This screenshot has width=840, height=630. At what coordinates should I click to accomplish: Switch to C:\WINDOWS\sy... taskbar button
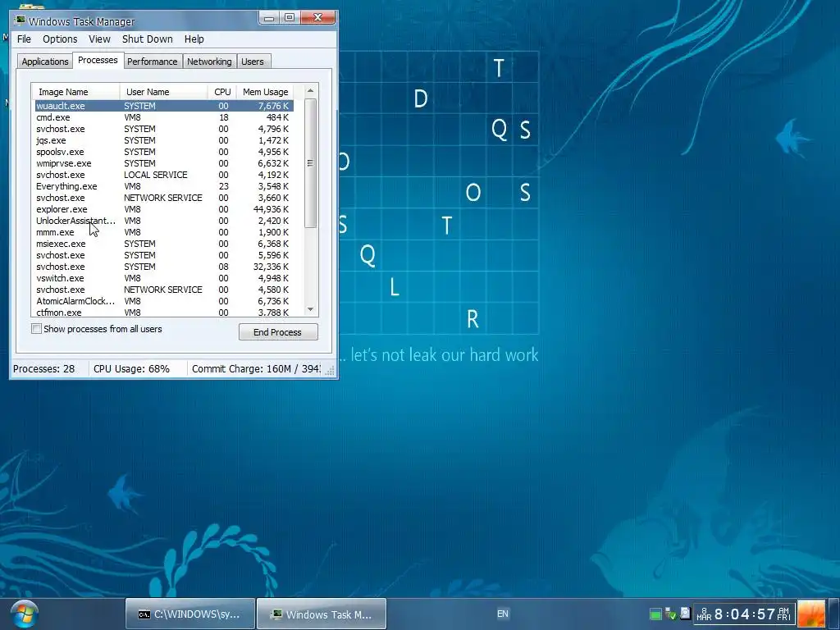tap(190, 614)
